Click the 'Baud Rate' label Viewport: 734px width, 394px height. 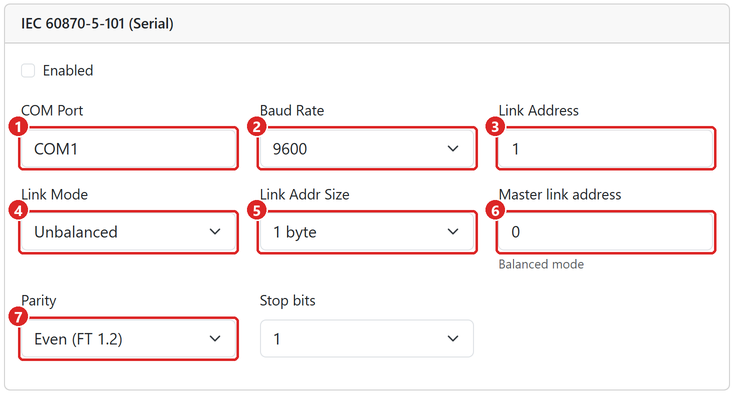click(292, 110)
